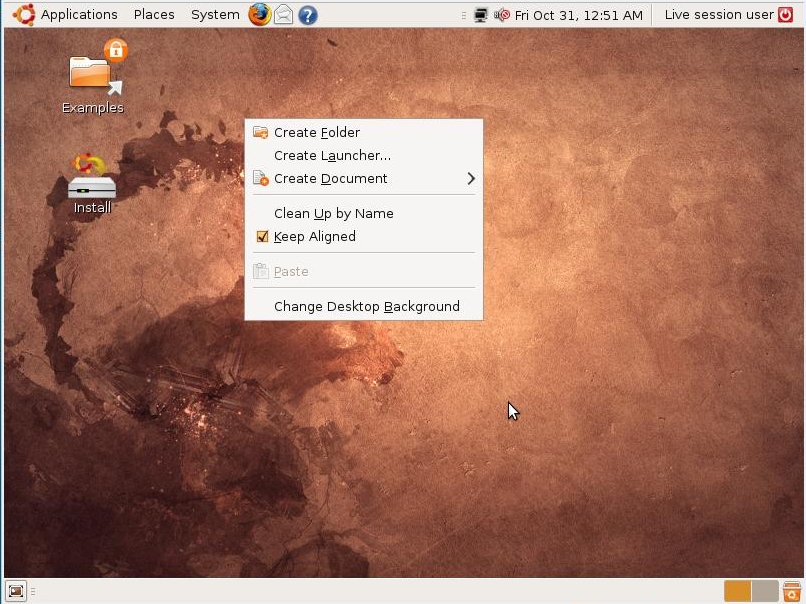Click the Live session user label
806x604 pixels.
pos(719,14)
